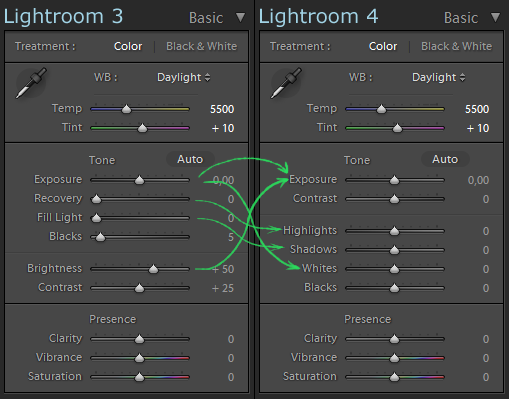Click the Tone heading in Lightroom 3
This screenshot has height=399, width=509.
pos(102,160)
